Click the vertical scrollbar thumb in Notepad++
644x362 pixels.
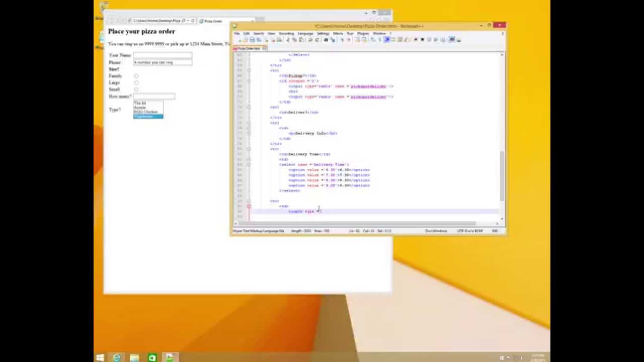point(502,175)
